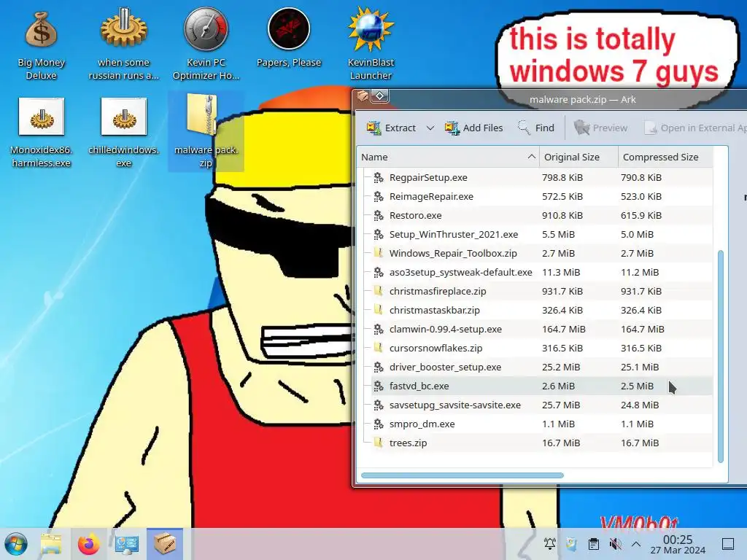Select the Papers, Please desktop icon
The height and width of the screenshot is (560, 747).
point(289,38)
